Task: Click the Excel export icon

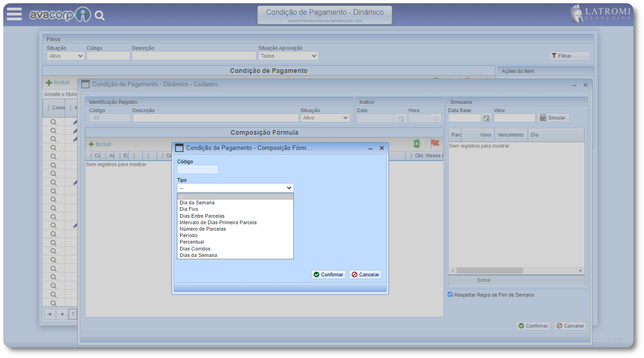Action: point(419,144)
